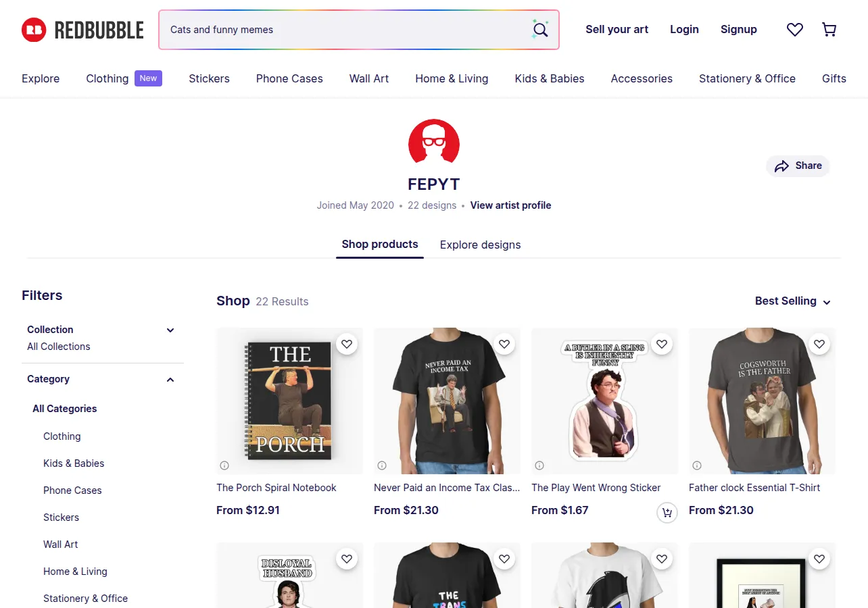Open the favorites heart icon in header
868x608 pixels.
[x=795, y=30]
